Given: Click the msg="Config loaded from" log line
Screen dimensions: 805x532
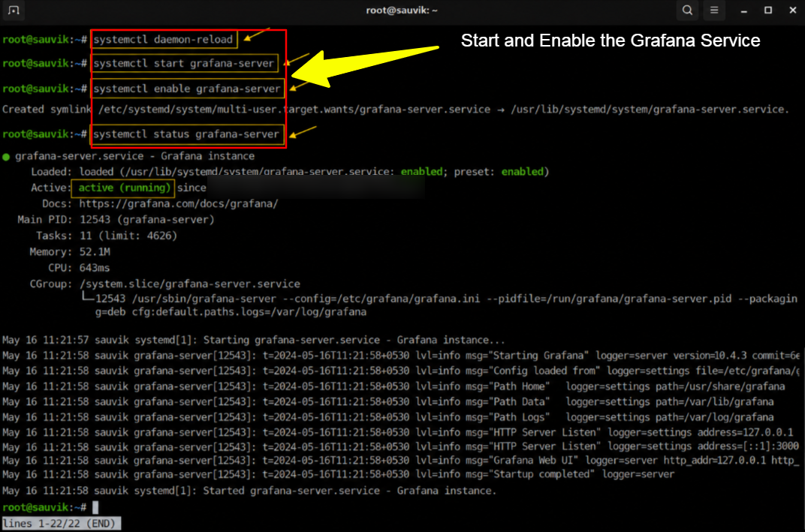Looking at the screenshot, I should tap(401, 371).
